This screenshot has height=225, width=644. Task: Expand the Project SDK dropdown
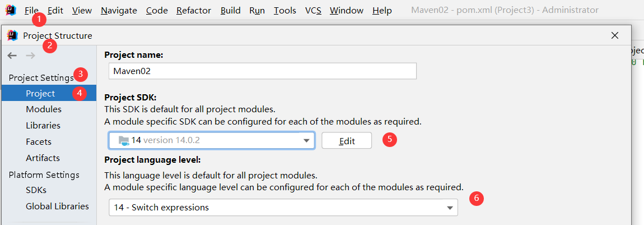[x=306, y=140]
